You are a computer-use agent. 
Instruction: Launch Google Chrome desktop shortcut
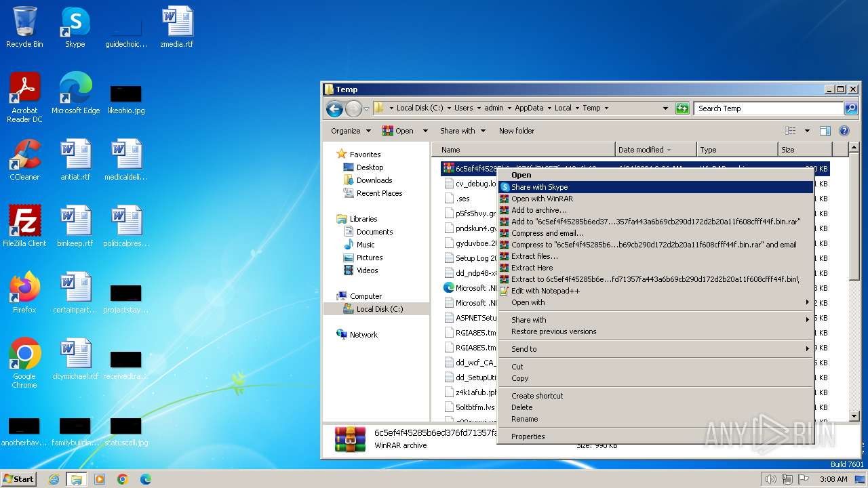[24, 363]
